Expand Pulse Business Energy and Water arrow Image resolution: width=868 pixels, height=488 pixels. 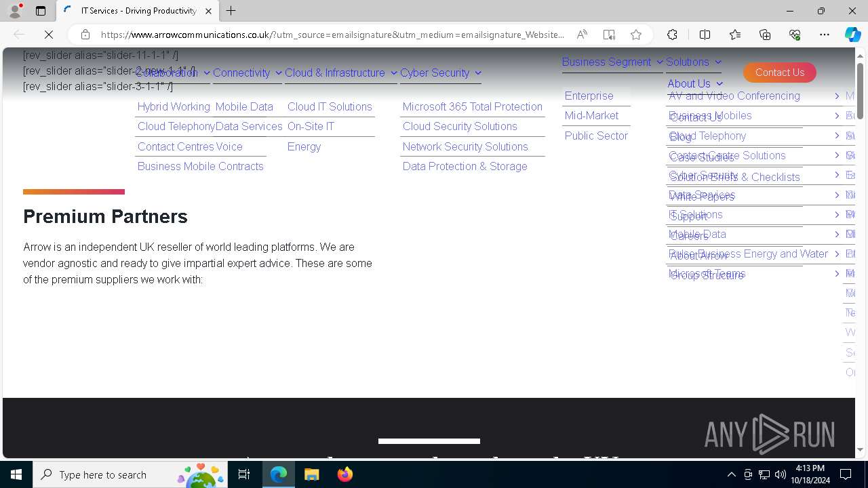837,254
